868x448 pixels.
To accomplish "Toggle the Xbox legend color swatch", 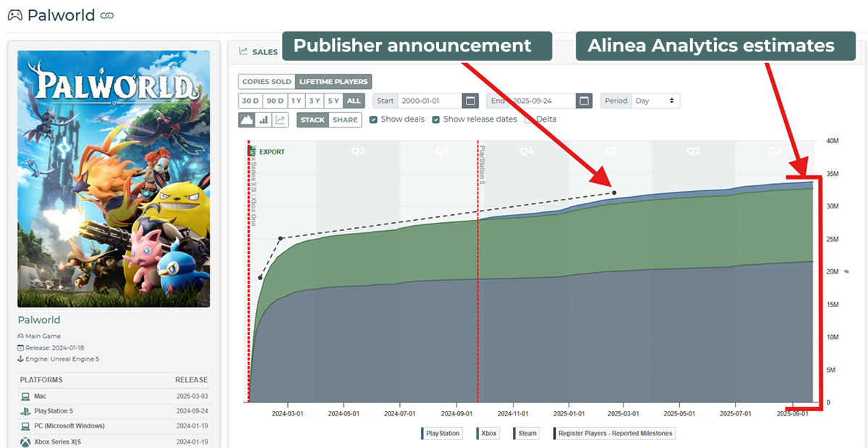I will pyautogui.click(x=477, y=434).
